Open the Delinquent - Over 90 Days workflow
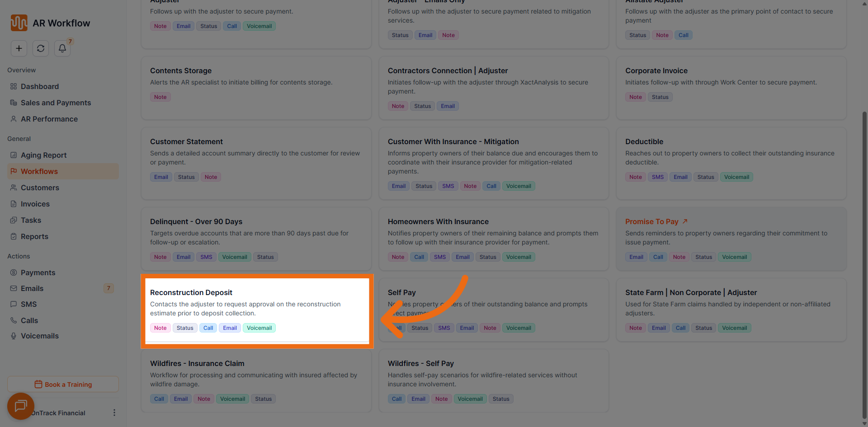The image size is (868, 427). coord(196,221)
